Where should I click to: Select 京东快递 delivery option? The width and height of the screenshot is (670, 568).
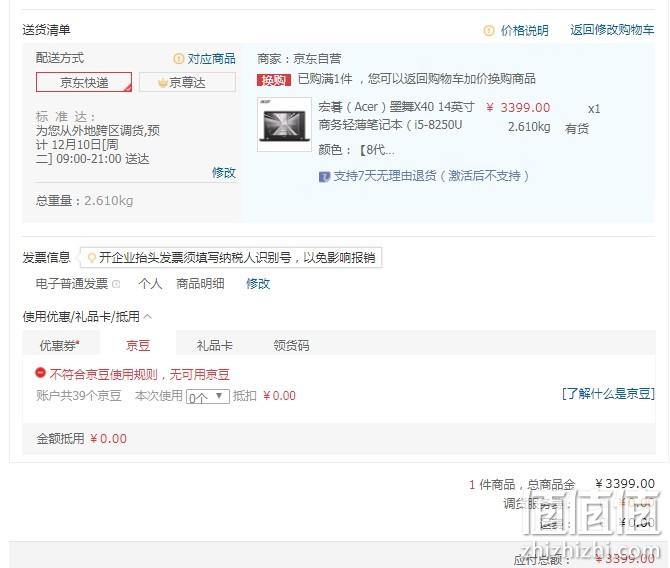pos(84,82)
